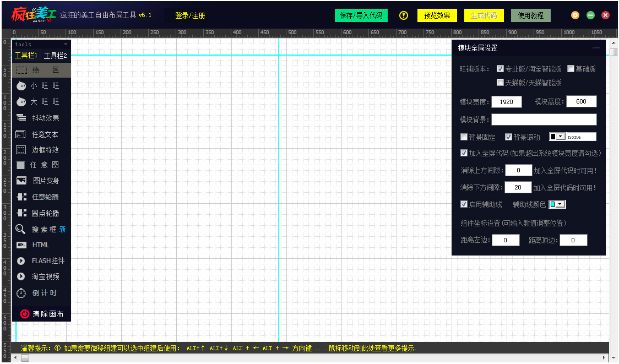Collapse the tools panel with the = icon
Screen dimensions: 619x364
(x=66, y=44)
